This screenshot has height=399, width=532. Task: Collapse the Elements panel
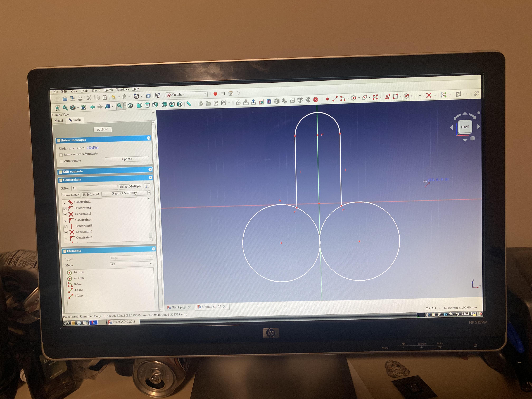click(x=153, y=249)
